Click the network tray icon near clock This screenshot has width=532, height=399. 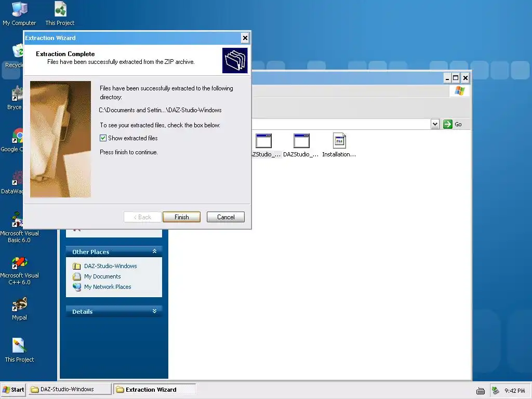coord(495,391)
